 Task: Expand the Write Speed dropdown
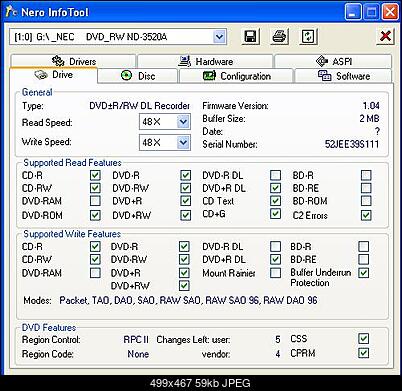(183, 143)
